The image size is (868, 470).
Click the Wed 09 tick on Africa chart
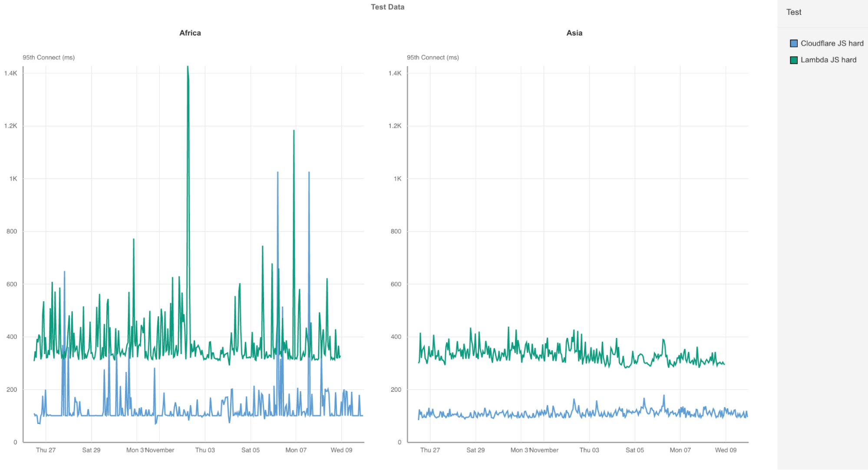(341, 450)
